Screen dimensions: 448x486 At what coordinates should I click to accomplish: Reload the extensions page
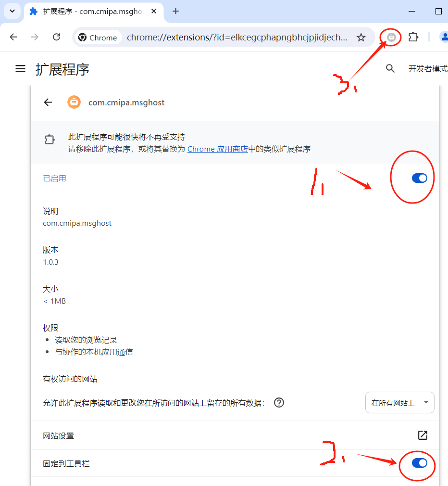click(x=56, y=37)
